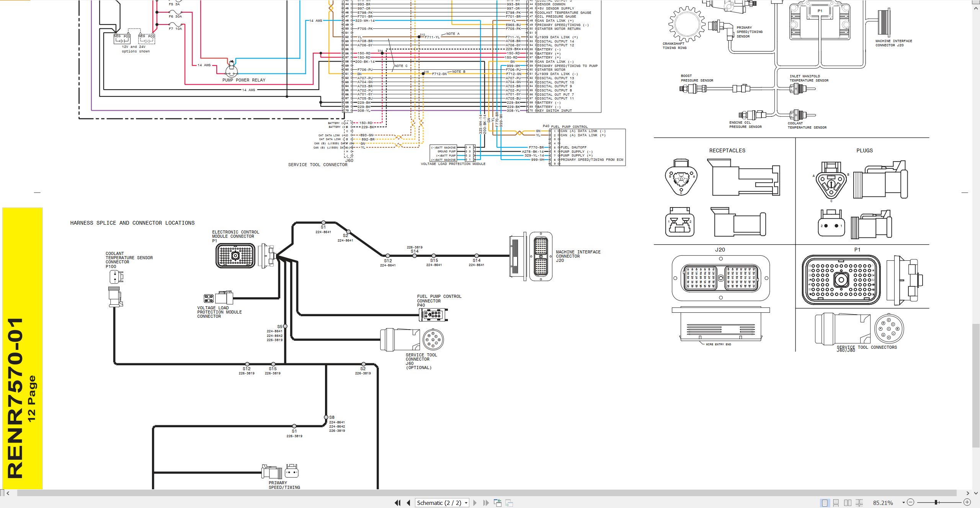980x508 pixels.
Task: Click the ELECTRONIC CONTROL MODULE CONNECTOR P1 label
Action: click(x=235, y=236)
